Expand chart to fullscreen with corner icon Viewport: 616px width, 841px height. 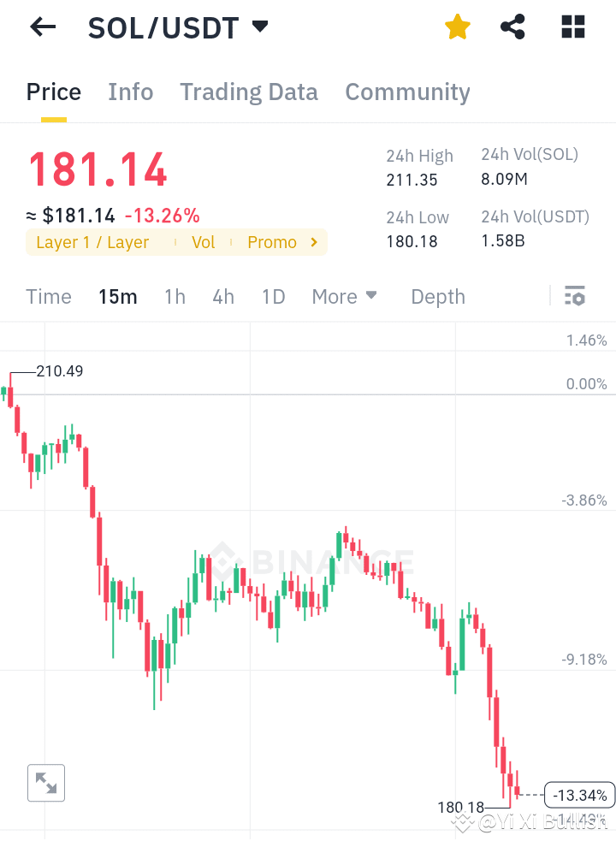point(45,783)
